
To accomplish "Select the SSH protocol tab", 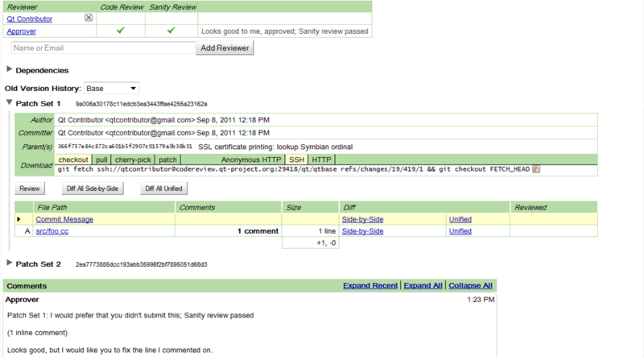I will [295, 160].
